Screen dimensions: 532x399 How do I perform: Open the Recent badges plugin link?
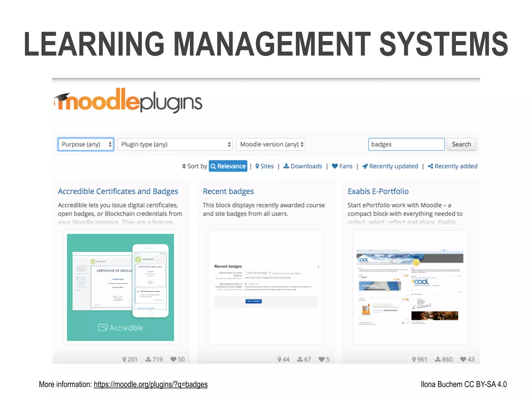click(x=228, y=191)
